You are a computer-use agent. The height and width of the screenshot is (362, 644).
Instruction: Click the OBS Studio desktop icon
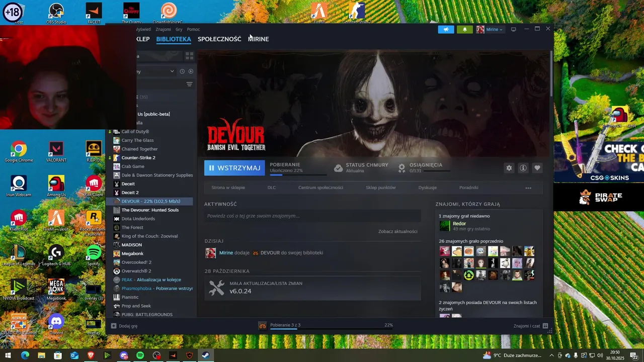56,14
